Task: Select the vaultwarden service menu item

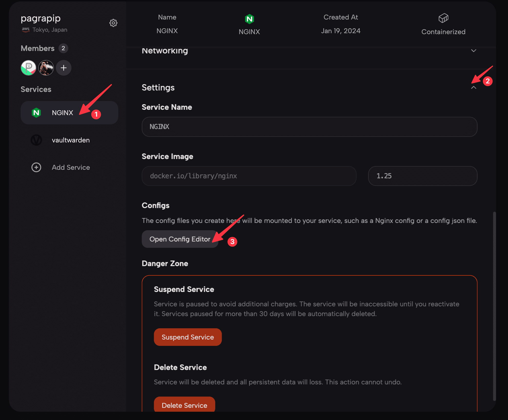Action: 71,140
